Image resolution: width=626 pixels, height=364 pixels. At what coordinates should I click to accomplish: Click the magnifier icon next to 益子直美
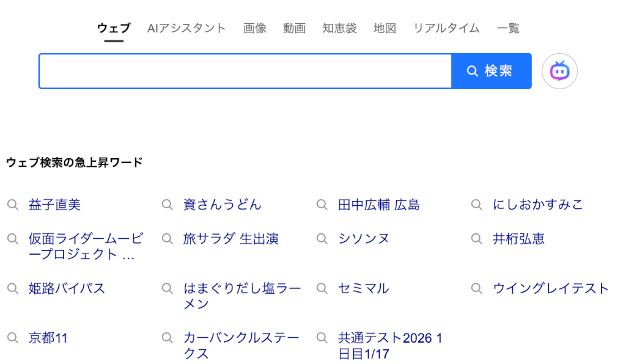click(x=13, y=205)
